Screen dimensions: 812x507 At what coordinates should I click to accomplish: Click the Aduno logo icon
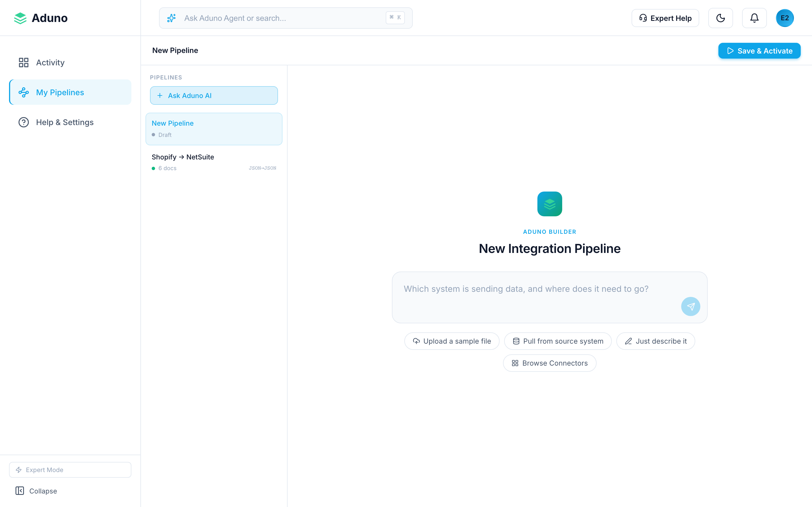point(20,18)
